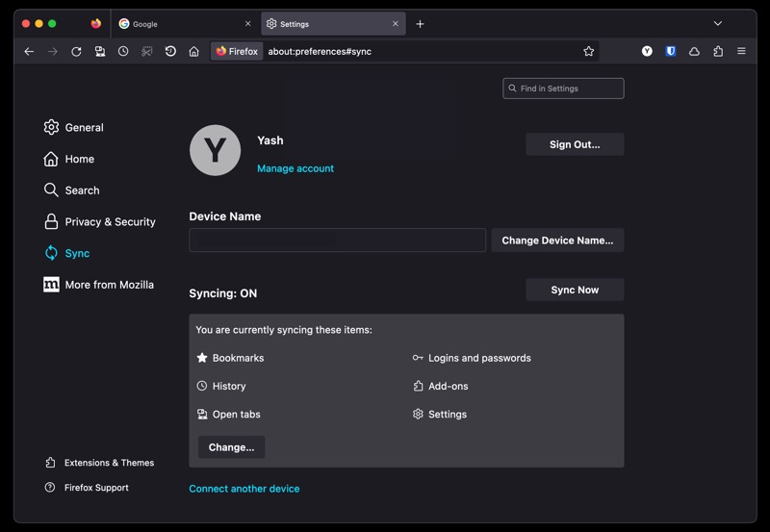
Task: Click the Device Name text field
Action: [x=338, y=240]
